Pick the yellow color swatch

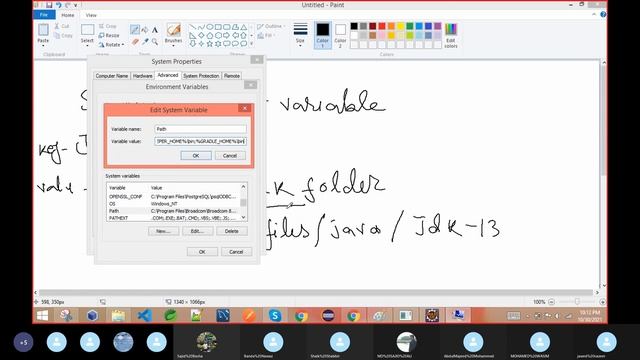[x=400, y=26]
